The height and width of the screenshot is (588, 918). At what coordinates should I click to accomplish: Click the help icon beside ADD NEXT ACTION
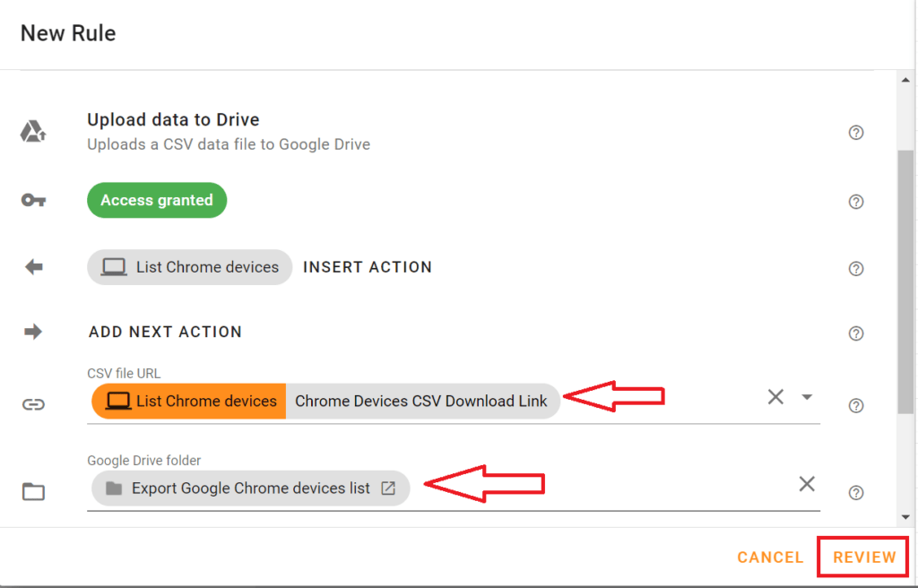point(856,333)
